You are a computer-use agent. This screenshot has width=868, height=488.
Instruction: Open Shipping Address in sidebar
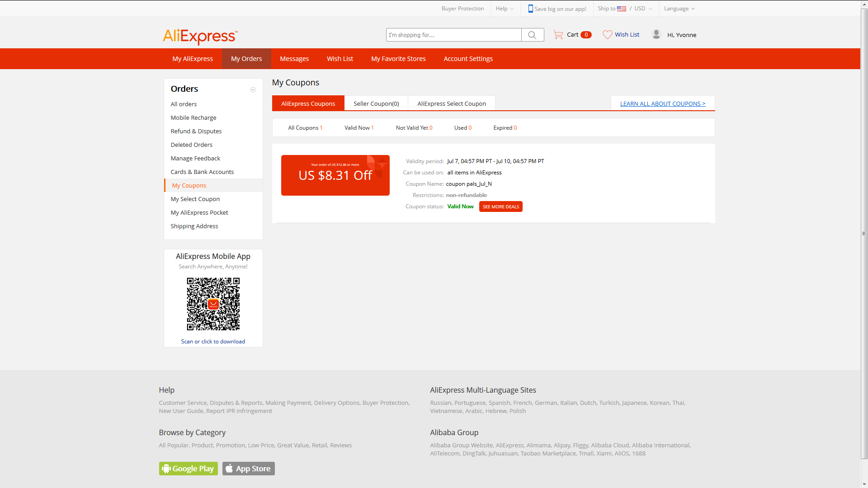coord(194,226)
